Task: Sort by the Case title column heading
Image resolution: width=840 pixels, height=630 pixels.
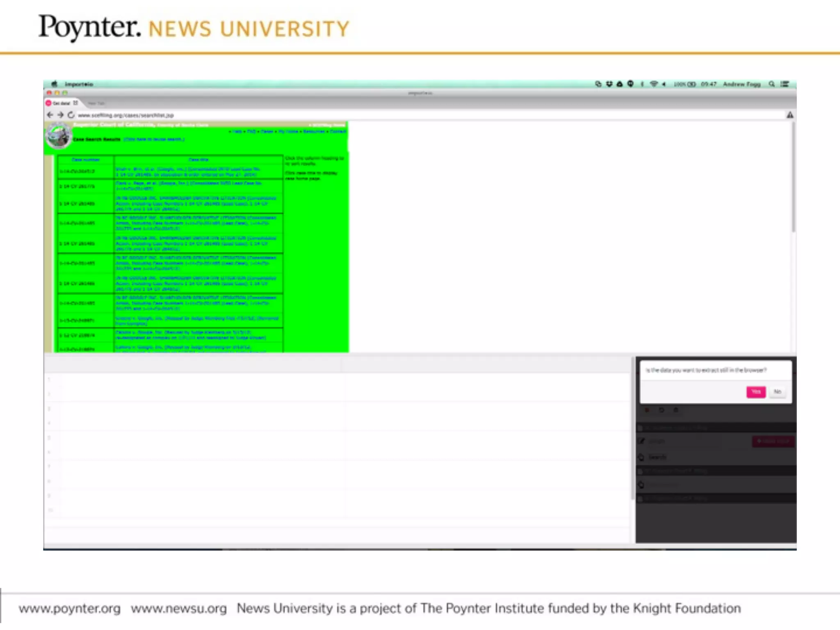Action: [199, 160]
